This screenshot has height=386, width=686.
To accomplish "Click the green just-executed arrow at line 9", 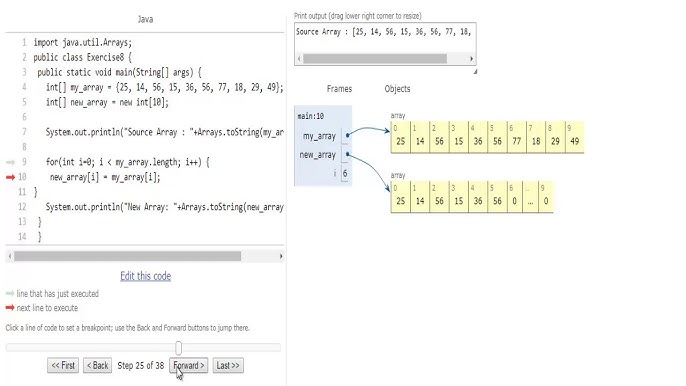I will tap(10, 162).
